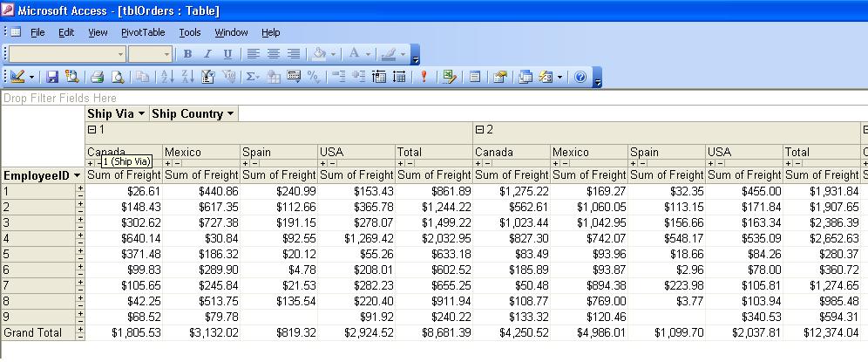The height and width of the screenshot is (362, 868).
Task: Open the Ship Country field dropdown
Action: pos(230,114)
